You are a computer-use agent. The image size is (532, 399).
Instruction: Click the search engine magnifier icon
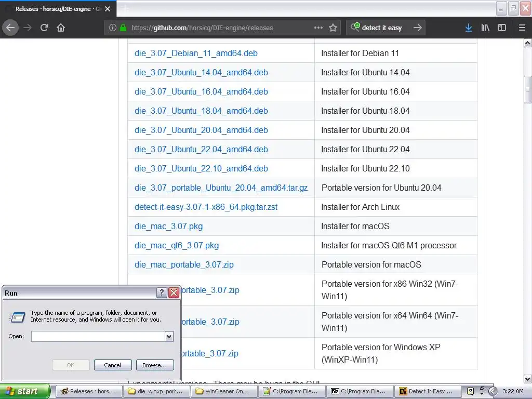tap(355, 27)
